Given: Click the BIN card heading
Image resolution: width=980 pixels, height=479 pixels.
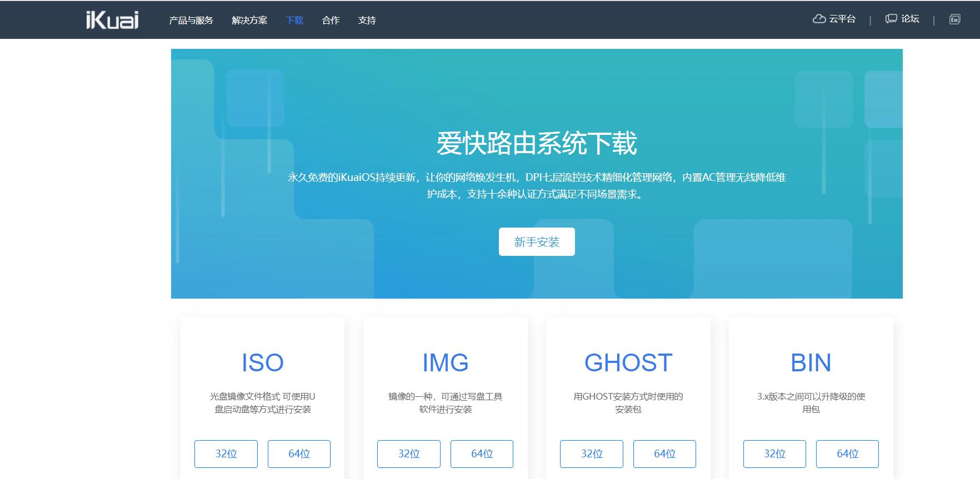Looking at the screenshot, I should click(x=811, y=363).
